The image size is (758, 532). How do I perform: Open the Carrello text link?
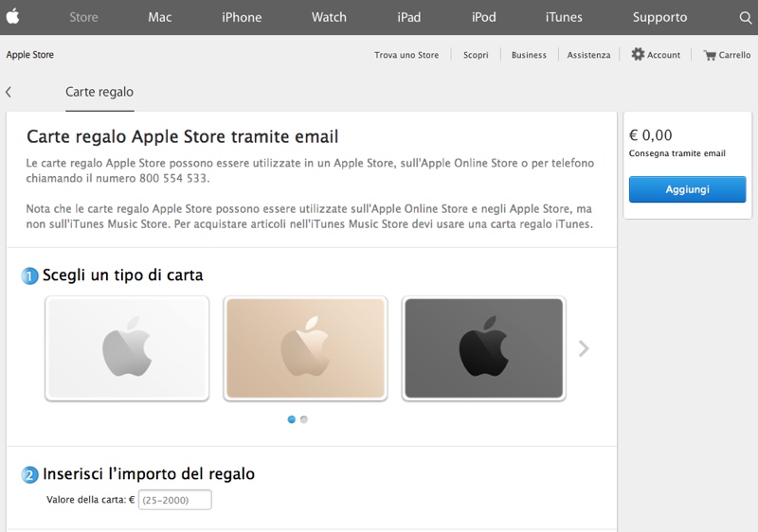point(734,55)
